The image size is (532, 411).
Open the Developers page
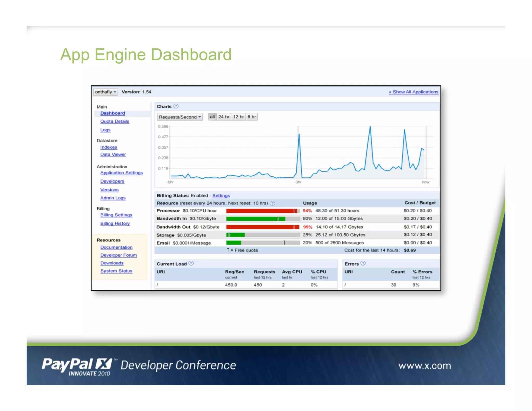pyautogui.click(x=112, y=181)
